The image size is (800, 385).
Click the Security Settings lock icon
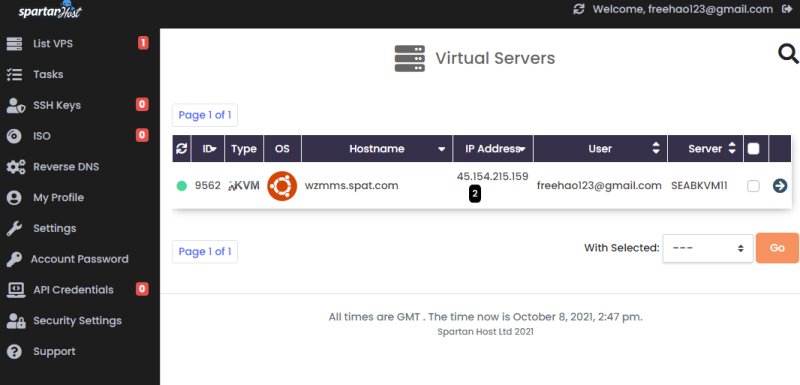(x=15, y=321)
